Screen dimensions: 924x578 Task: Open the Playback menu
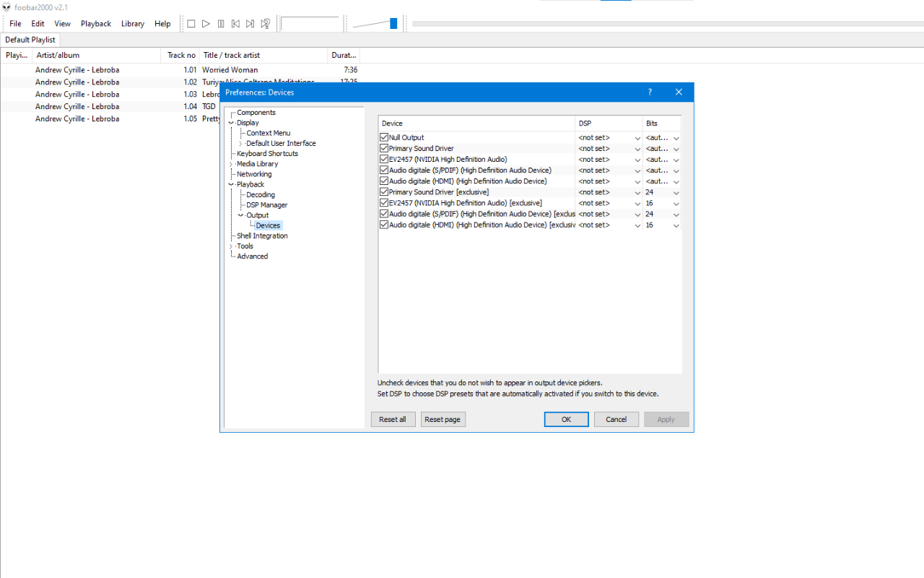pos(96,24)
